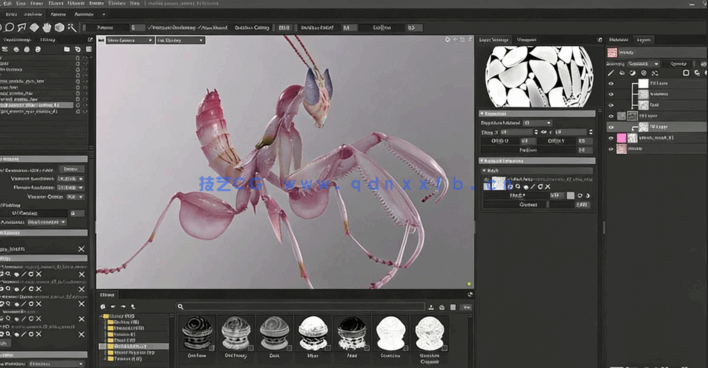Click the scrollbar handle right of Layer Settings
Viewport: 708px width, 368px height.
(x=604, y=227)
